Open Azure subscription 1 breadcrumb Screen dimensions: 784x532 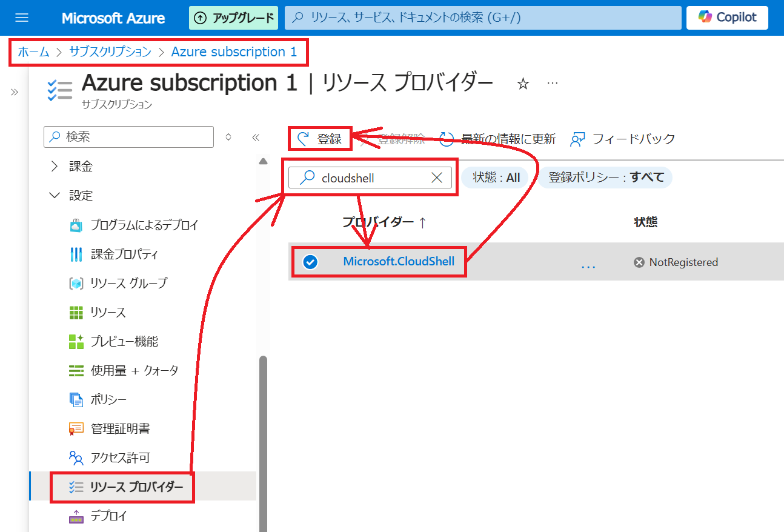pos(234,52)
